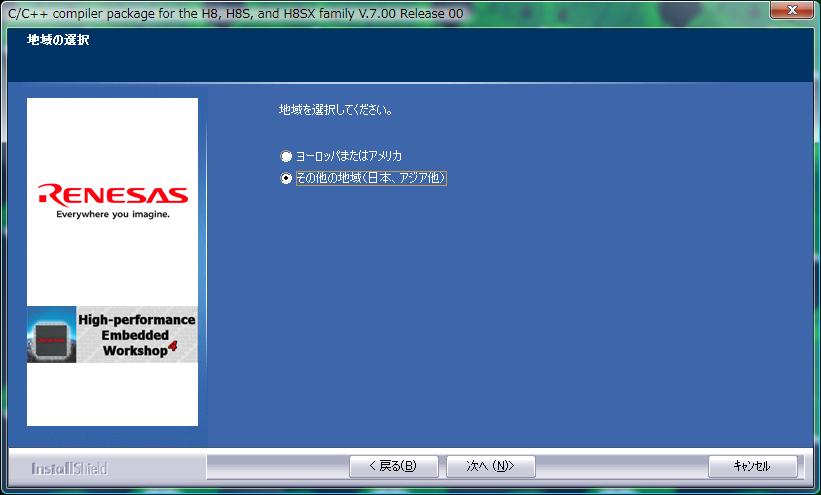Screen dimensions: 821x495
Task: Proceed using the 次へ(N) button
Action: (x=490, y=466)
